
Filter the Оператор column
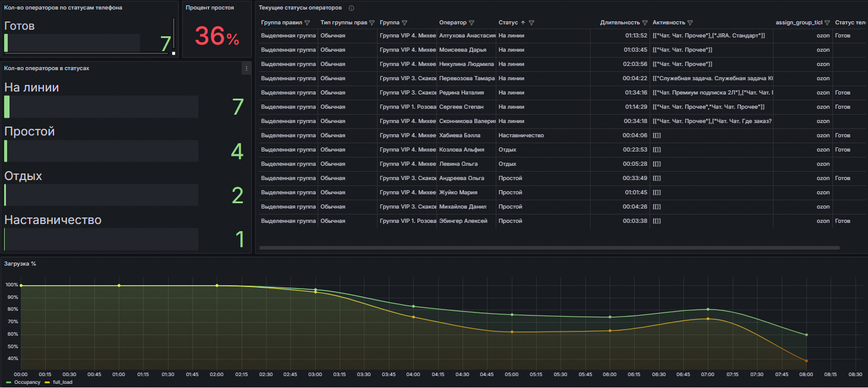(x=471, y=23)
